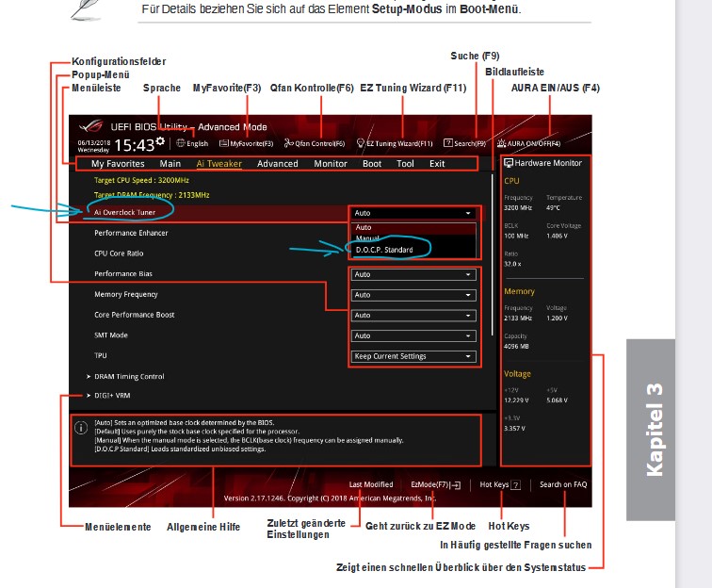Click the EzMode(F7) arrow icon
Screen dimensions: 712x588
(x=456, y=485)
